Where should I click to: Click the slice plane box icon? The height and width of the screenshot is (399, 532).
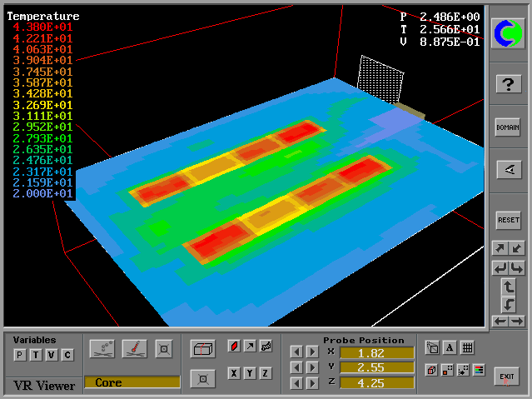coord(202,349)
